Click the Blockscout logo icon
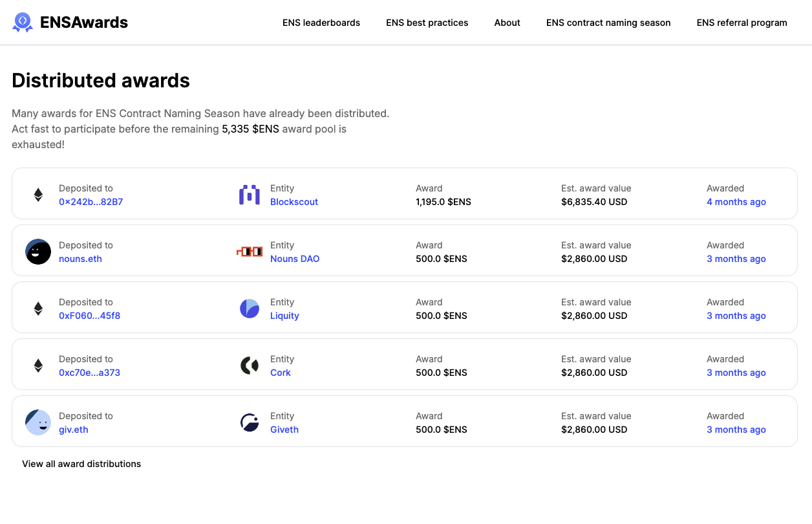This screenshot has width=812, height=524. coord(250,195)
